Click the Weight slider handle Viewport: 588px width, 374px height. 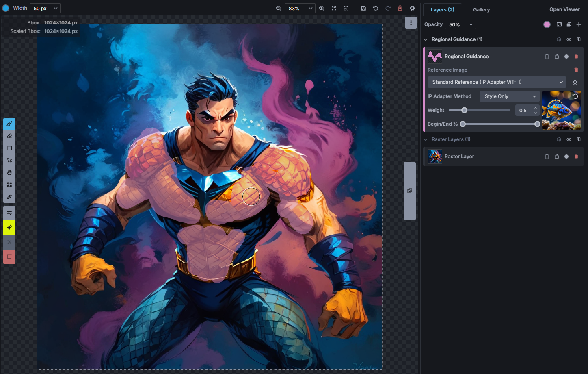click(464, 110)
